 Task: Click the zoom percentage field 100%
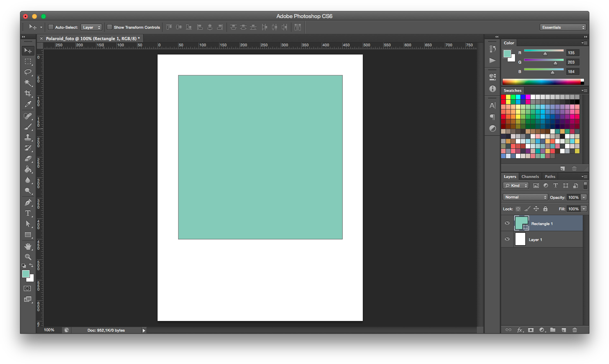coord(49,330)
